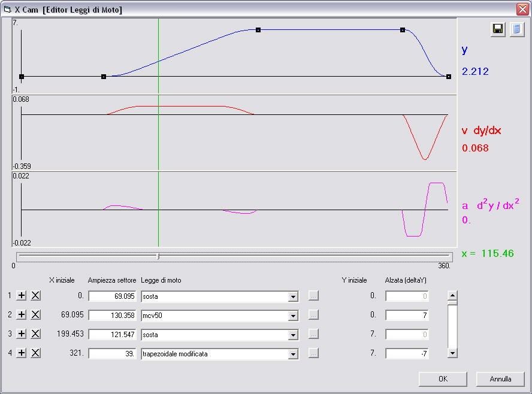Cancel with the Annulla button
This screenshot has width=532, height=394.
click(500, 379)
